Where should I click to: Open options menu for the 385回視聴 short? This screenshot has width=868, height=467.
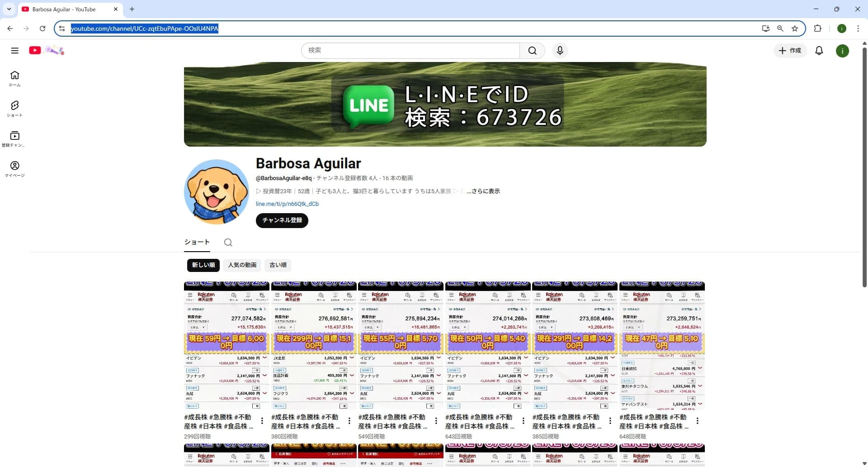[x=610, y=421]
